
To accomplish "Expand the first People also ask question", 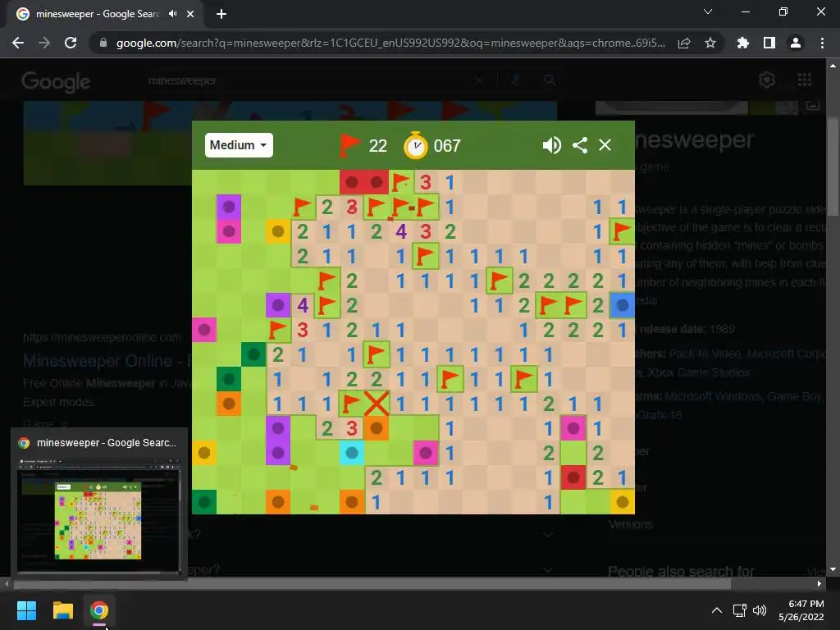I will [x=547, y=535].
